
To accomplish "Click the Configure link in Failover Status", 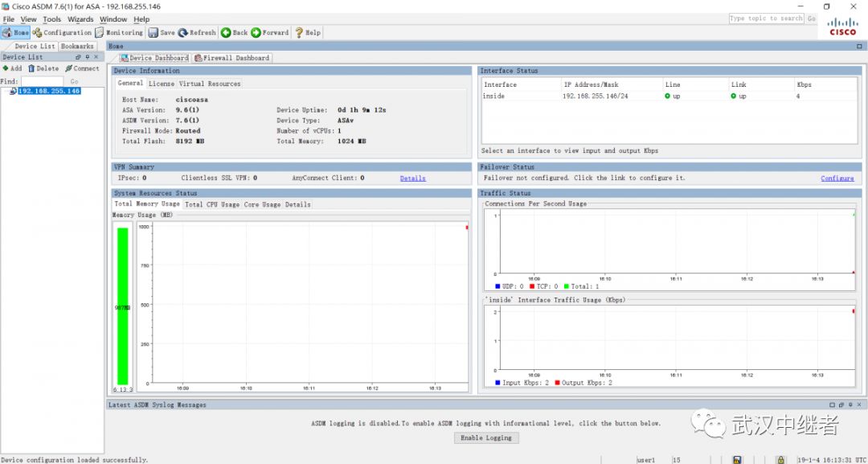I will pos(837,179).
